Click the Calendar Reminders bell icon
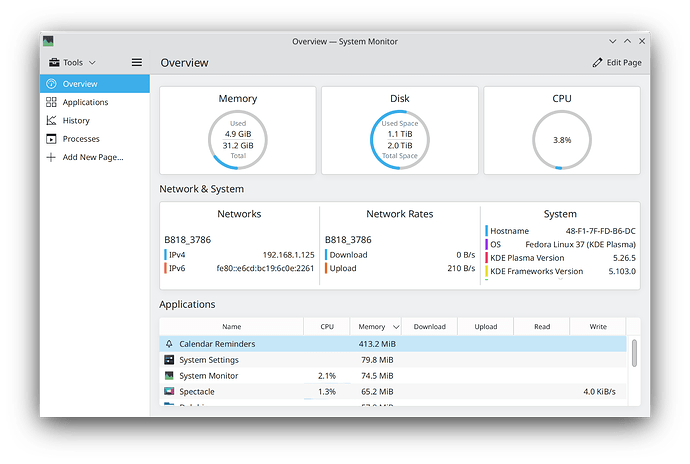The height and width of the screenshot is (464, 690). click(x=169, y=343)
